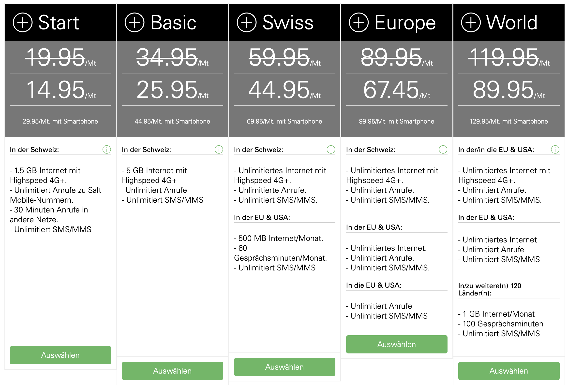
Task: Select the Europe plan Auswählen button
Action: coord(397,344)
